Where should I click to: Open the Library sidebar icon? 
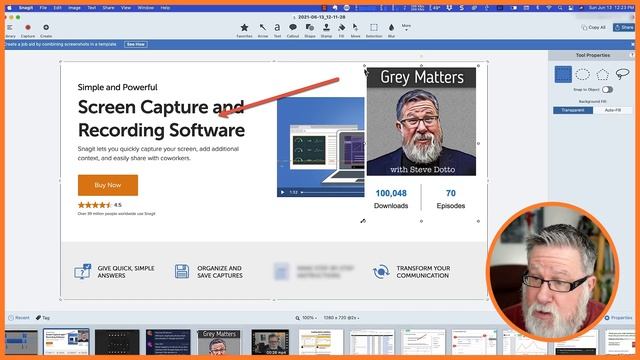click(x=9, y=28)
